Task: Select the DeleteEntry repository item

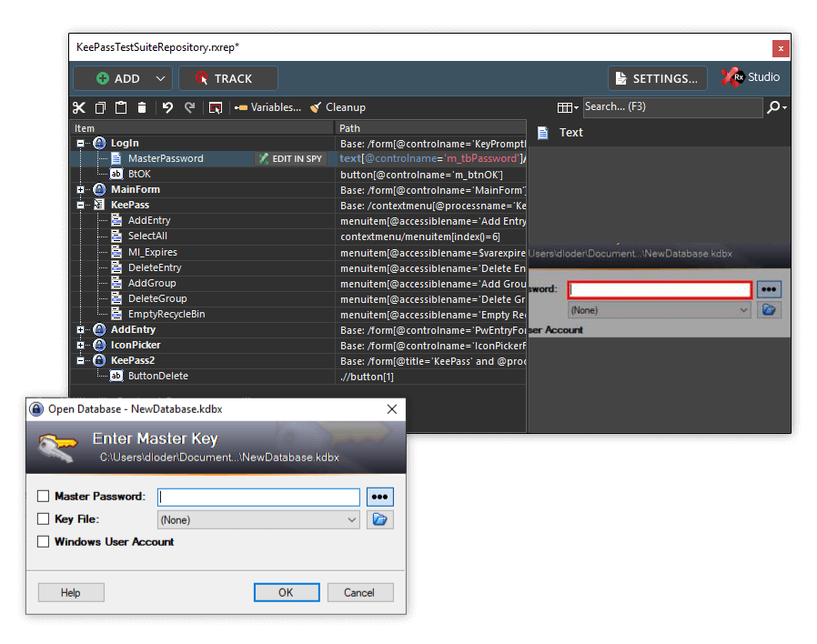Action: (155, 267)
